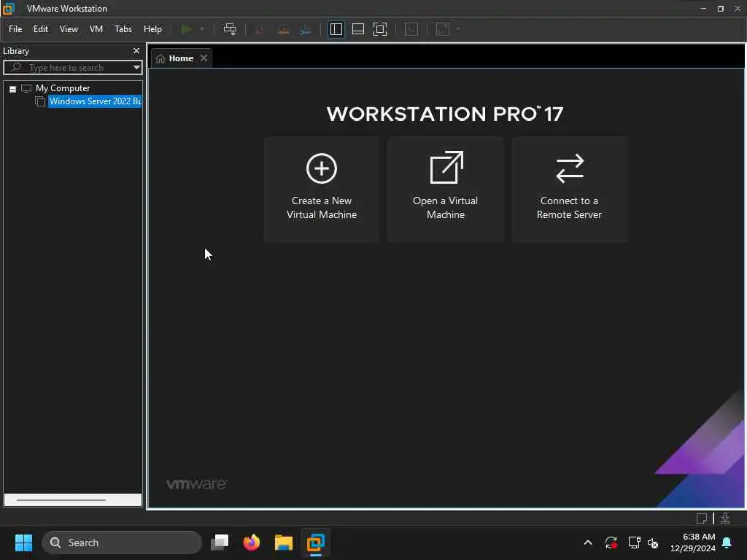Open the VM menu
The width and height of the screenshot is (747, 560).
click(96, 29)
